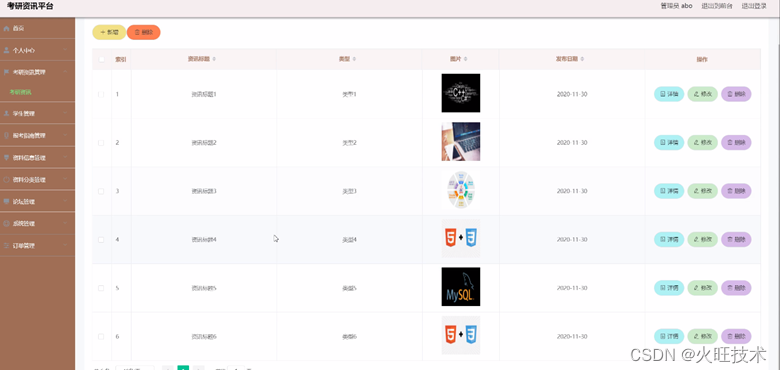Collapse the 考研资讯管理 chevron
Screen dimensions: 782x373
coord(65,72)
